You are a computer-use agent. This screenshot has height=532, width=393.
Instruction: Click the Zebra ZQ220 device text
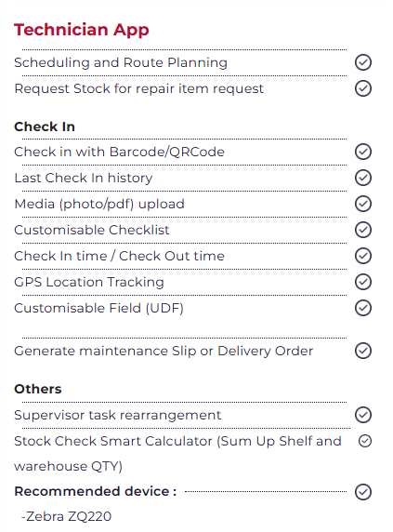coord(66,516)
